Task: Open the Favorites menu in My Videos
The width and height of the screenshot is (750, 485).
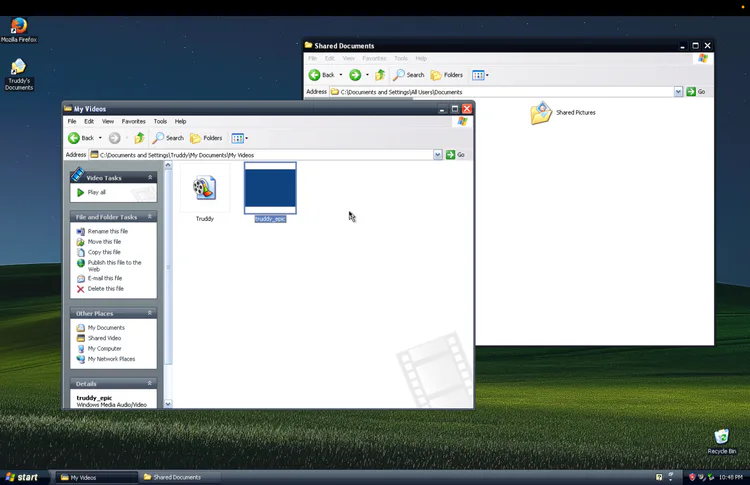Action: click(x=133, y=121)
